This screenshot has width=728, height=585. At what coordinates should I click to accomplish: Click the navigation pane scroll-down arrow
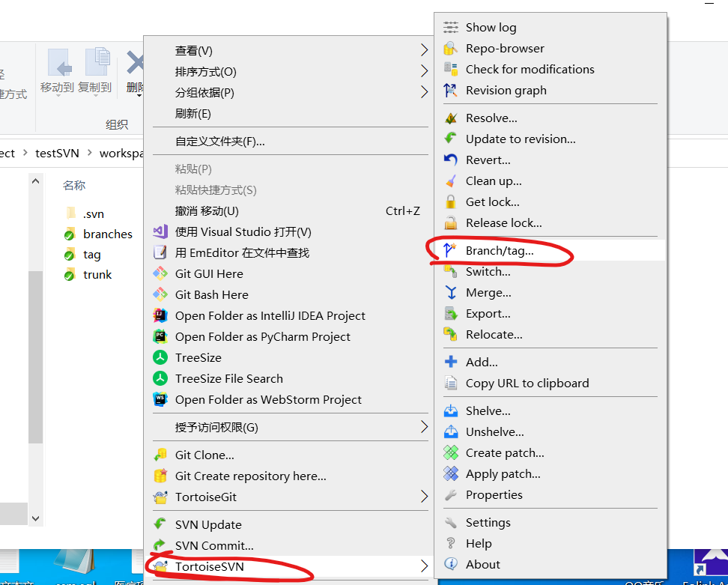(x=36, y=518)
